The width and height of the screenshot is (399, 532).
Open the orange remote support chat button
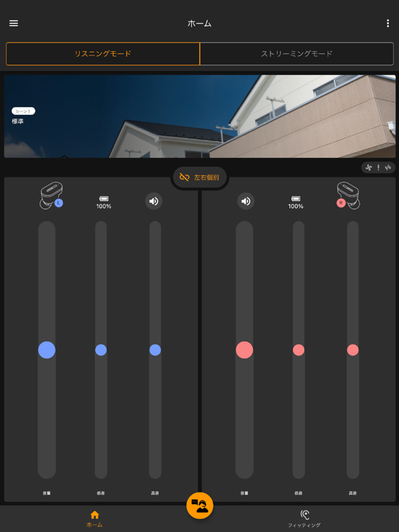199,506
